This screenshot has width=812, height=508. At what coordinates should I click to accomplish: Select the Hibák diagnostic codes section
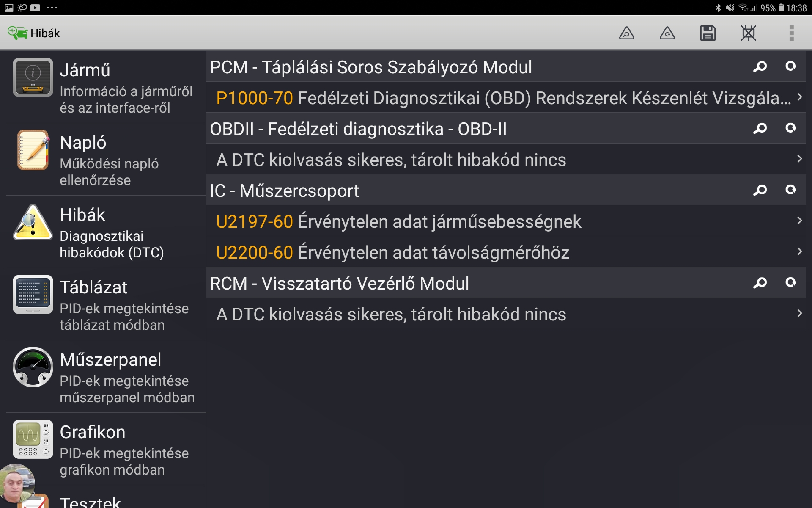pyautogui.click(x=106, y=232)
